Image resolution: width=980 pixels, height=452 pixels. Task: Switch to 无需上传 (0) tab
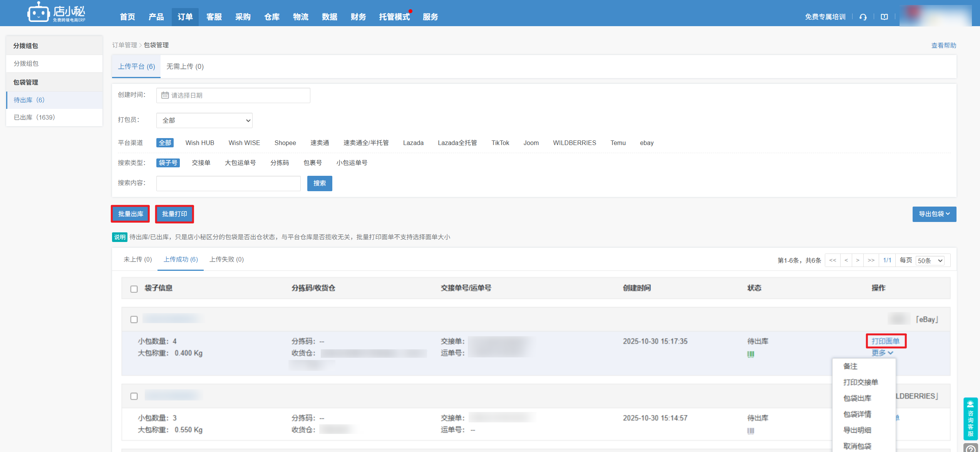tap(185, 67)
